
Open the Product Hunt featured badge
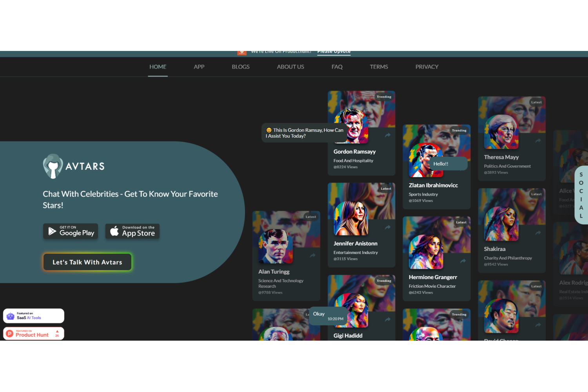34,334
